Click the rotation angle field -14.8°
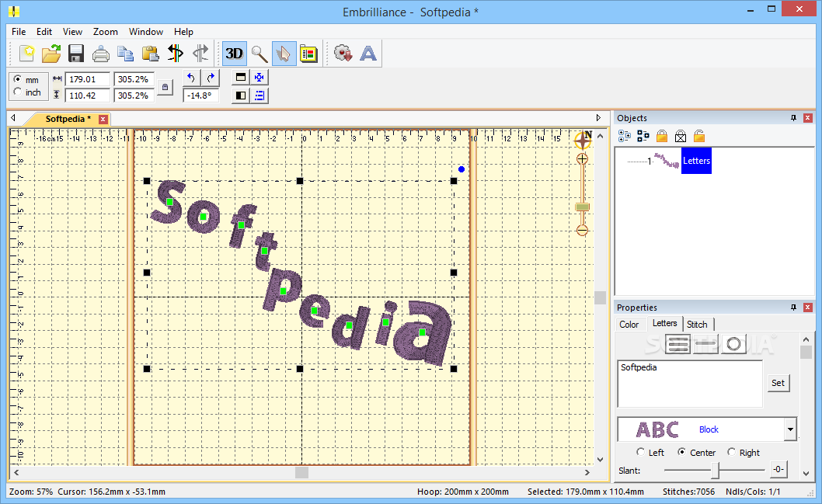The image size is (822, 504). point(200,96)
